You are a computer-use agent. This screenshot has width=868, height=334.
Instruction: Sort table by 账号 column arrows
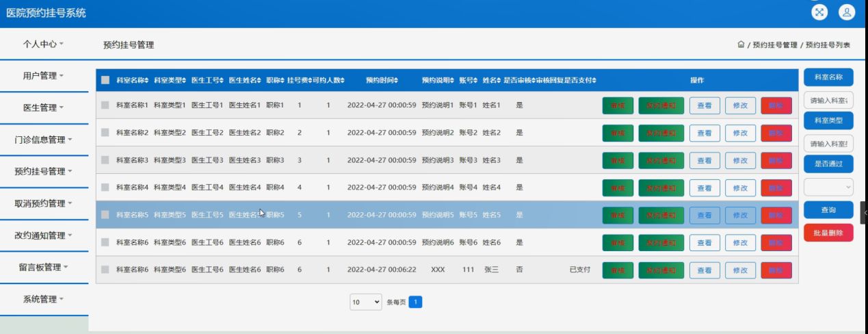click(475, 80)
